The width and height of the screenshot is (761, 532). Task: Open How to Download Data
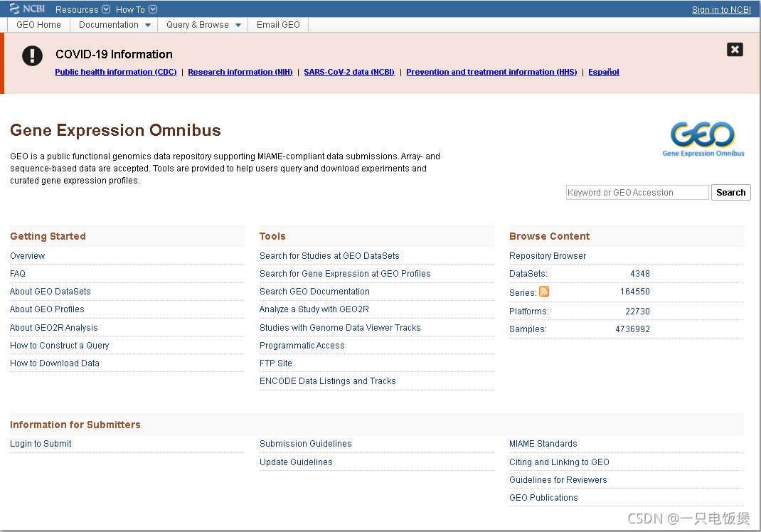click(x=55, y=363)
